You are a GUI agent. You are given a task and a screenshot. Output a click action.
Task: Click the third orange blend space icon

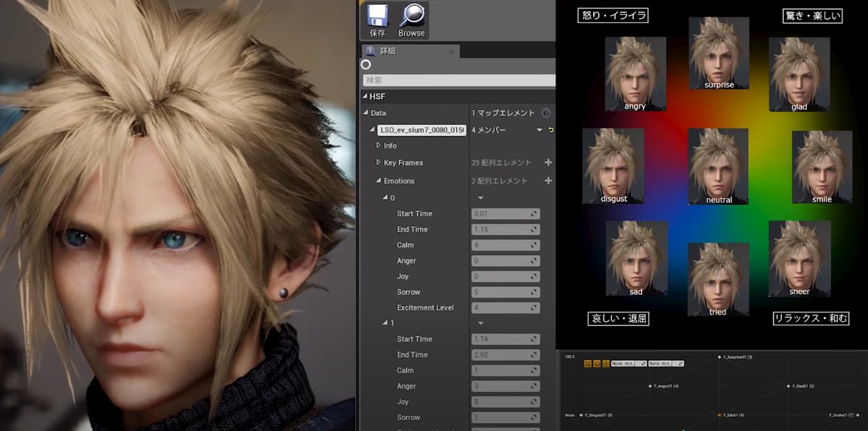pyautogui.click(x=605, y=363)
